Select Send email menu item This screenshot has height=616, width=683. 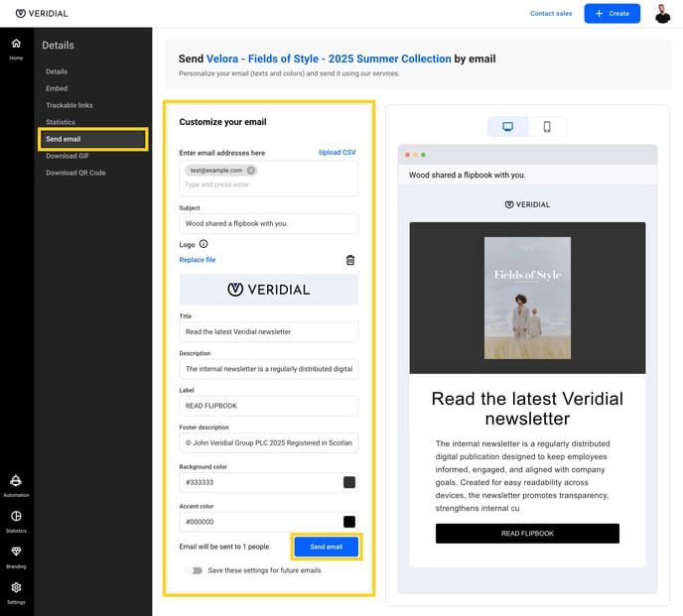92,139
